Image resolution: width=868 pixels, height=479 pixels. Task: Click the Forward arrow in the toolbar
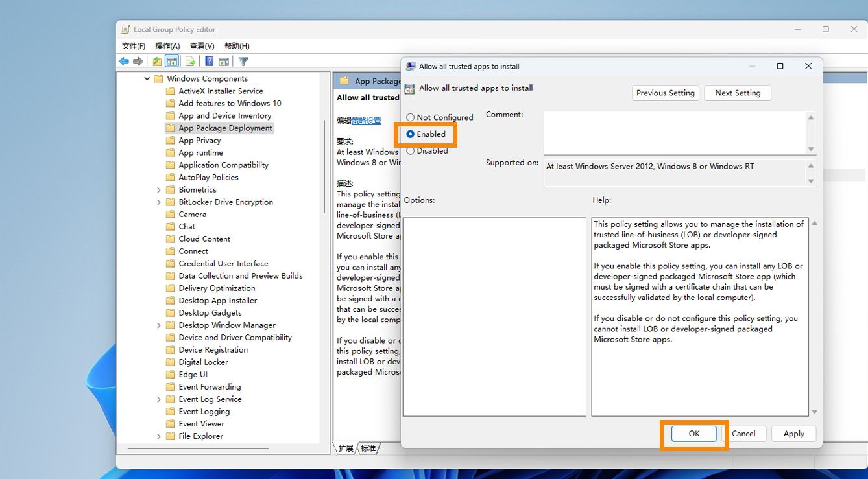point(138,62)
